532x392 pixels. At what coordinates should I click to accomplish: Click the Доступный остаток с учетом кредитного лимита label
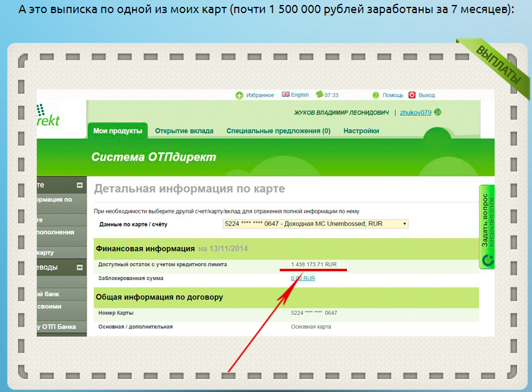click(163, 264)
